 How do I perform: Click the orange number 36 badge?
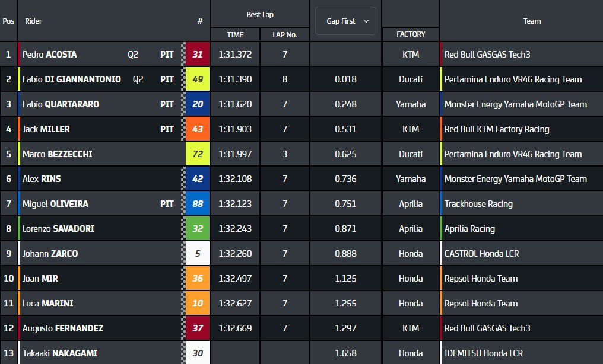point(198,279)
